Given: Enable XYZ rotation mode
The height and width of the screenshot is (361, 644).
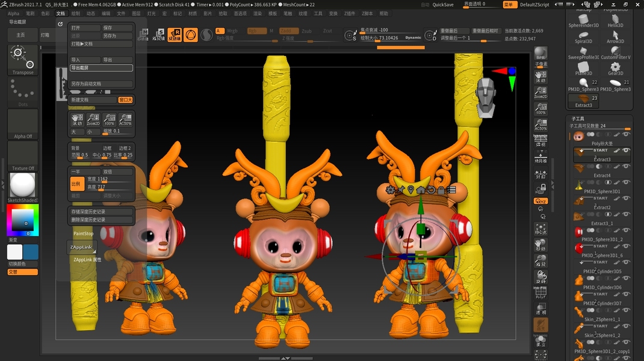Looking at the screenshot, I should coord(540,201).
